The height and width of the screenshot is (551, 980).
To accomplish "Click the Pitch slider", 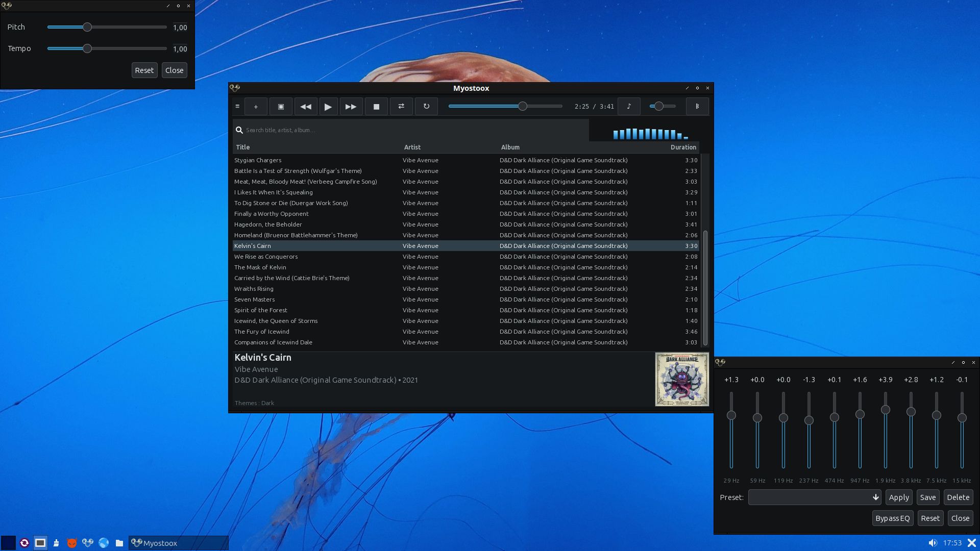I will click(107, 27).
